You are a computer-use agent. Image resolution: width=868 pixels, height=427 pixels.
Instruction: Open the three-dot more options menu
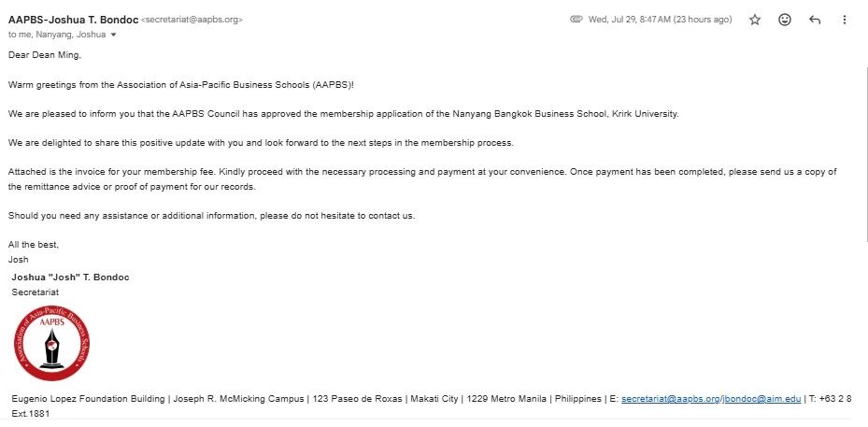coord(845,20)
